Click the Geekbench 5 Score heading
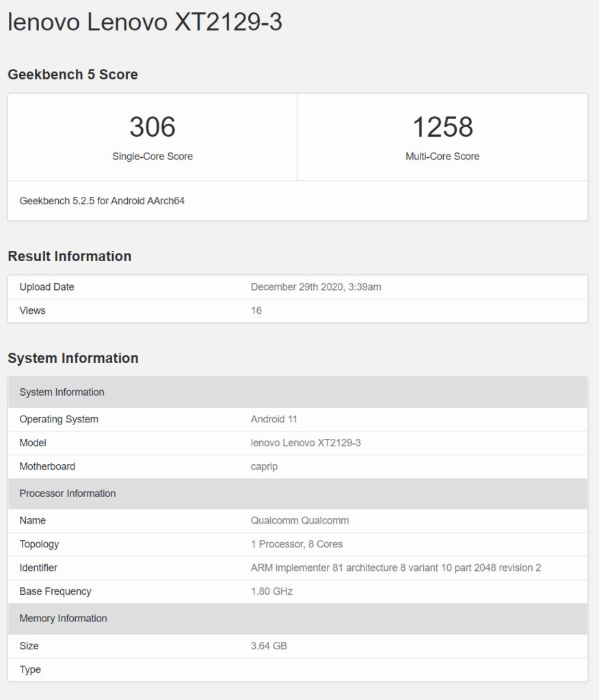 [72, 75]
